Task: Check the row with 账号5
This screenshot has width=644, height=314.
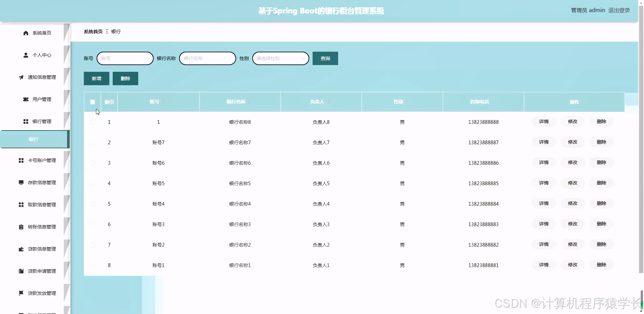Action: tap(93, 184)
